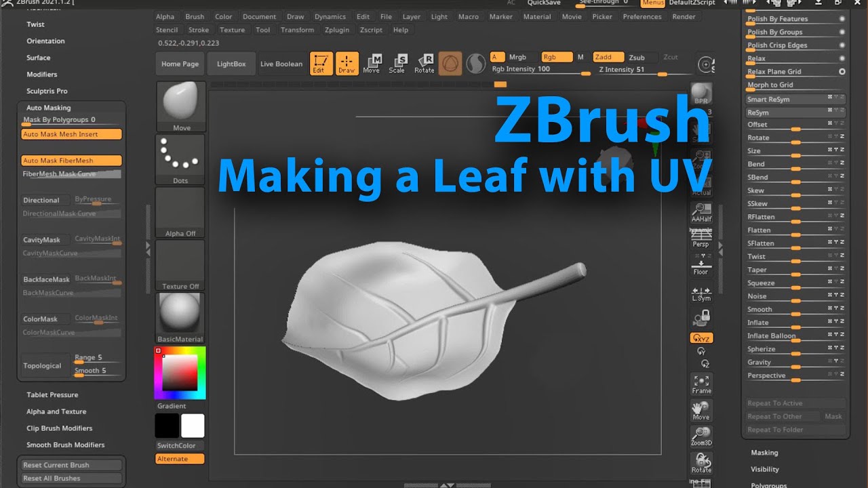
Task: Activate the Edit mode button
Action: point(321,64)
